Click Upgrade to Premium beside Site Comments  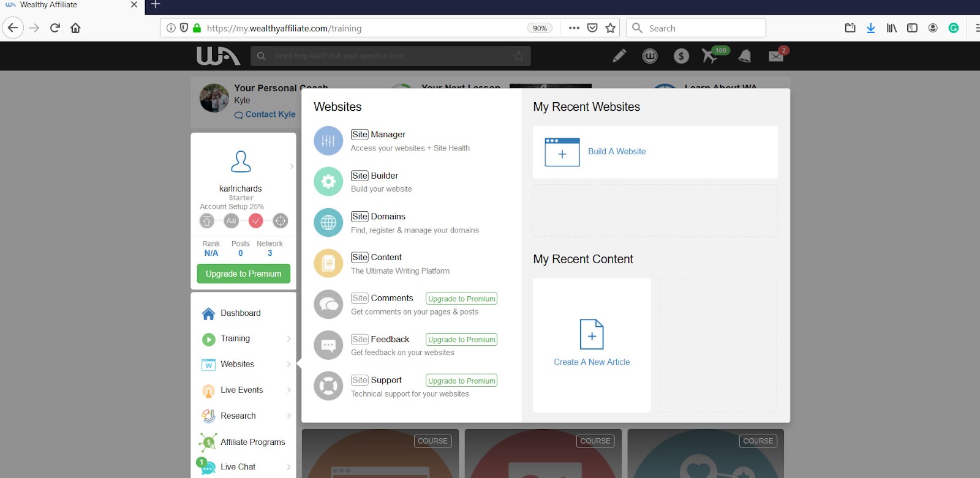pos(461,299)
